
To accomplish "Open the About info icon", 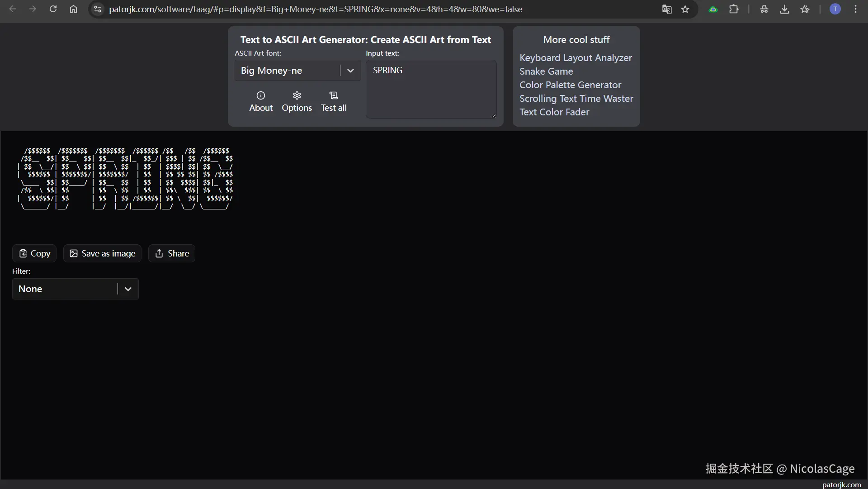I will click(x=261, y=95).
